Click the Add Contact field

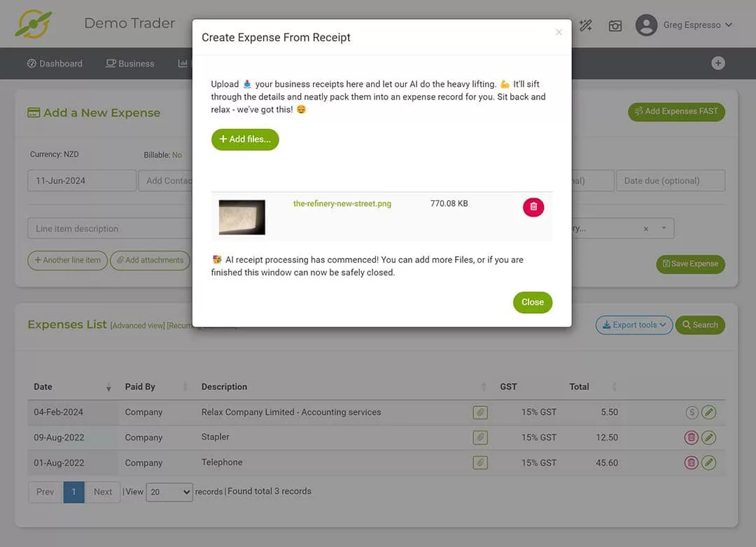[x=166, y=181]
